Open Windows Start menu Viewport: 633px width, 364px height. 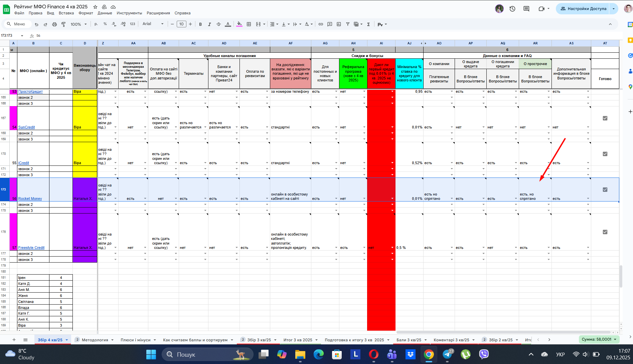(151, 354)
